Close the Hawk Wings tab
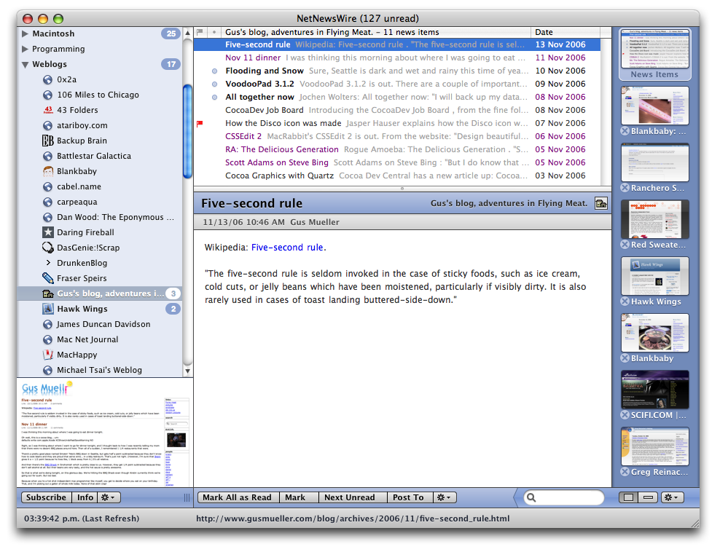 pos(625,301)
